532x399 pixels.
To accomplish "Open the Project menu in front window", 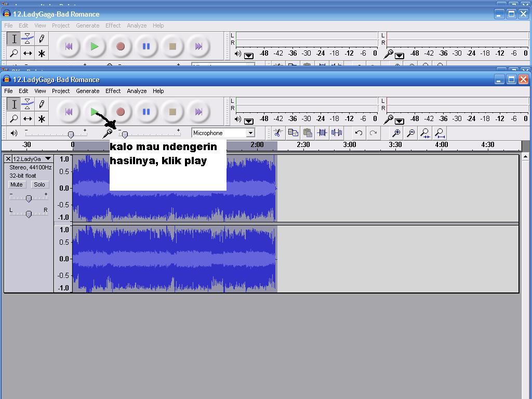I will click(x=61, y=91).
